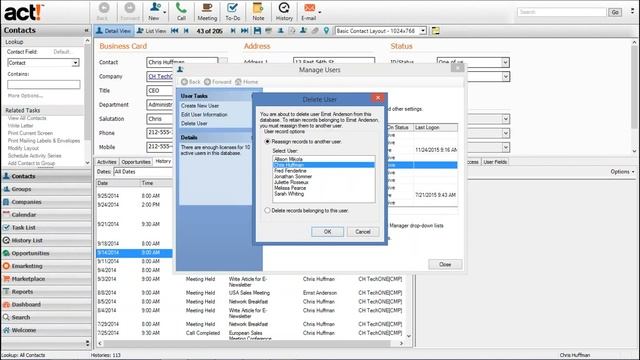
Task: Open the Contacts navigation item
Action: click(x=46, y=176)
